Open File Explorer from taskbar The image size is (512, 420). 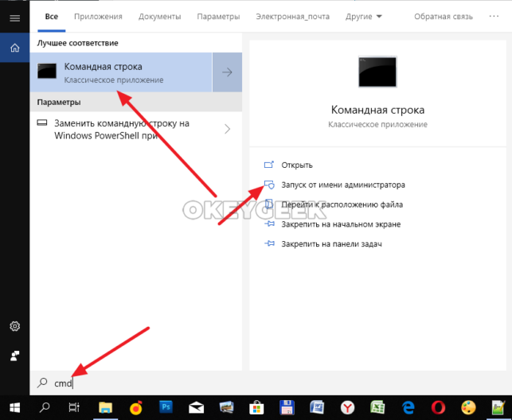point(105,407)
